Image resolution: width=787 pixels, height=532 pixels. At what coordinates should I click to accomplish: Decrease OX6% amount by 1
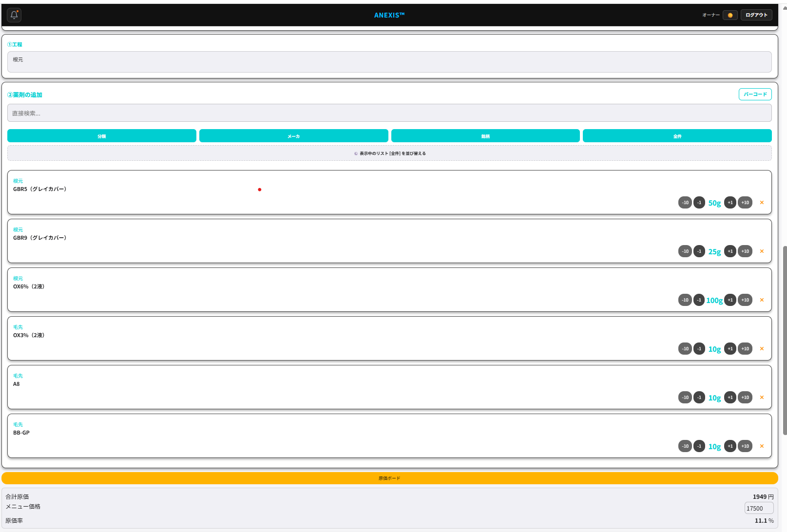[x=699, y=300]
